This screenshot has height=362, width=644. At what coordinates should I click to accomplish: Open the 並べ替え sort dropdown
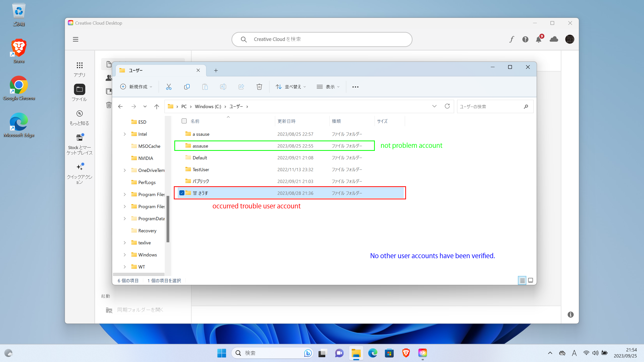pos(291,87)
